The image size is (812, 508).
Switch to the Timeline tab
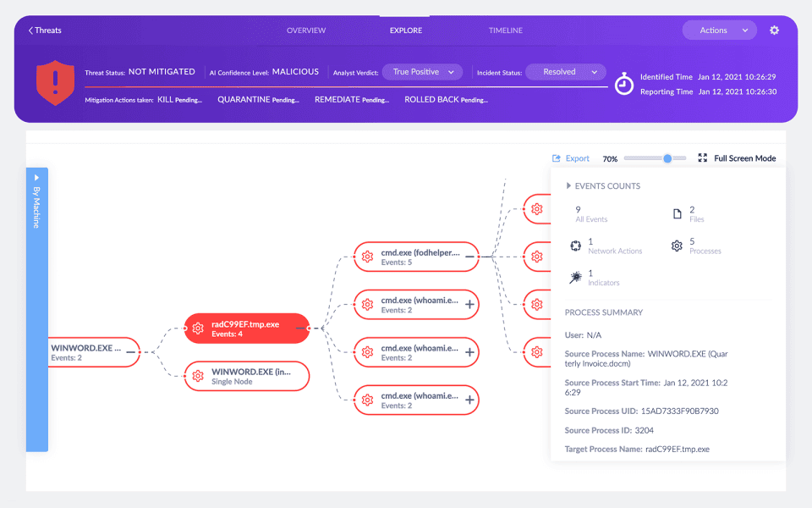(x=505, y=30)
